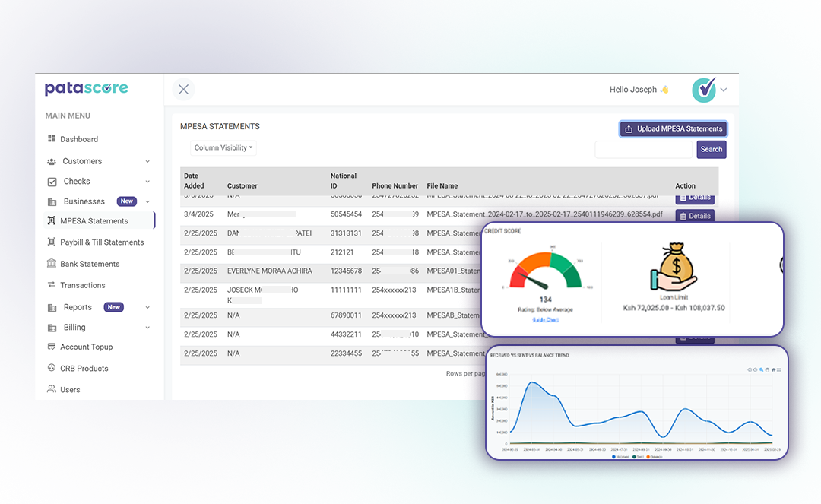Click the credit score value 134
This screenshot has height=504, width=821.
click(x=546, y=300)
